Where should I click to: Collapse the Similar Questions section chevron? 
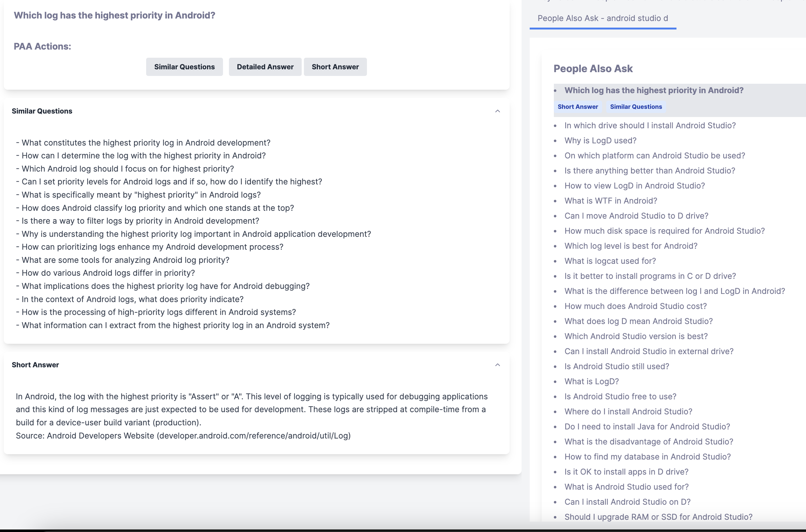497,111
